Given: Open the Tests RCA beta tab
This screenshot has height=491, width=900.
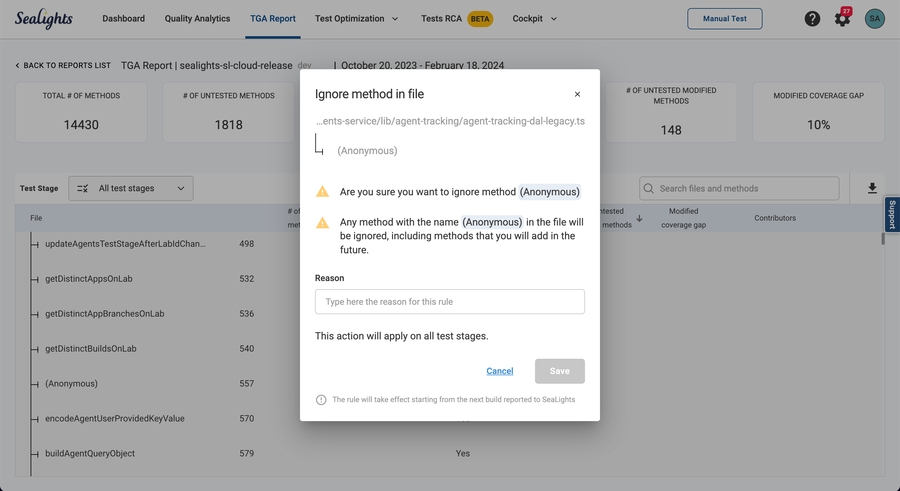Looking at the screenshot, I should pos(456,18).
